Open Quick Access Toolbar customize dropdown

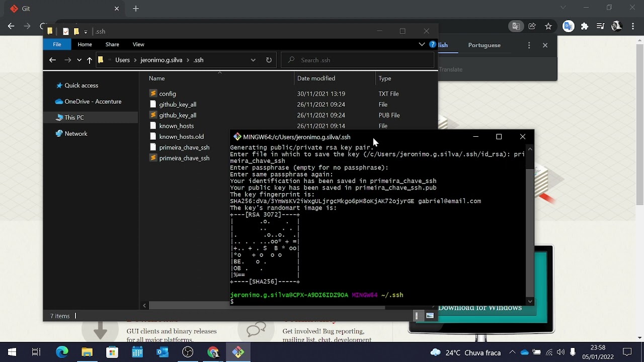[86, 32]
